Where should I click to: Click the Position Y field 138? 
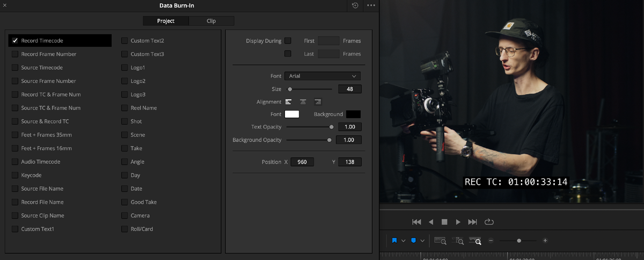click(x=350, y=162)
